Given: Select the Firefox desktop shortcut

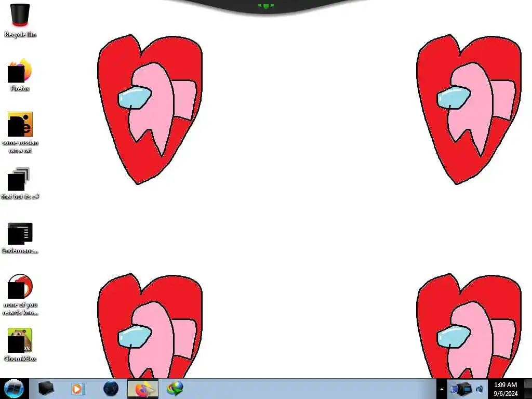Looking at the screenshot, I should coord(20,75).
